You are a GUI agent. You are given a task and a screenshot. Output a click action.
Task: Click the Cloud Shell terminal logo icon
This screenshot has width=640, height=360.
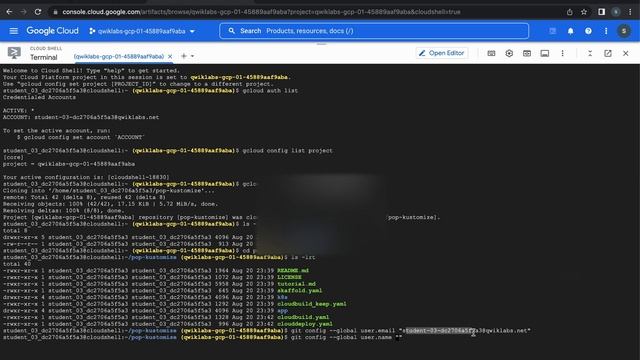pos(14,53)
